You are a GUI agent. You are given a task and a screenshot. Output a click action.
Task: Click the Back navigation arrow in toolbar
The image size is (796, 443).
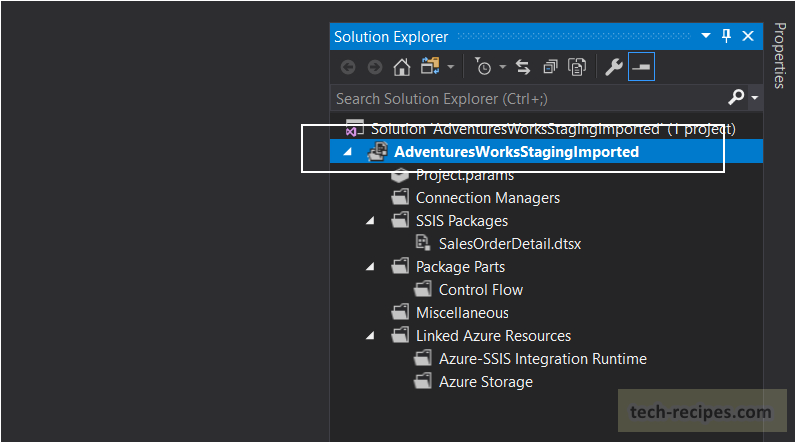pyautogui.click(x=348, y=67)
